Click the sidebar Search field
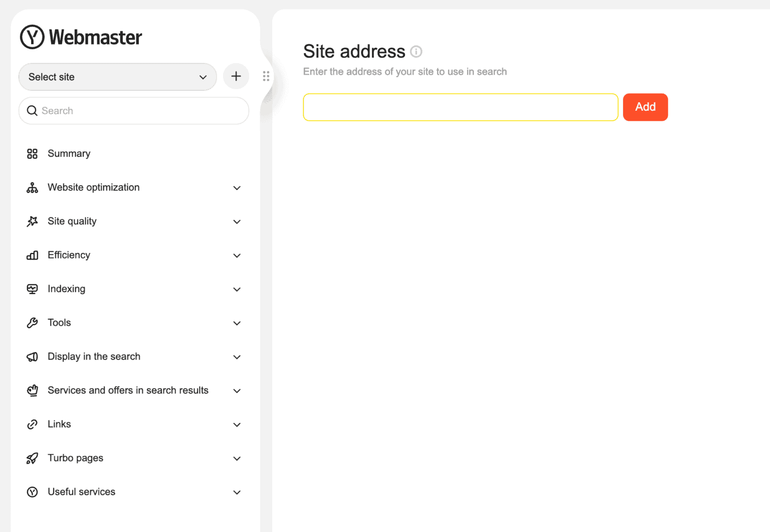770x532 pixels. click(x=134, y=111)
